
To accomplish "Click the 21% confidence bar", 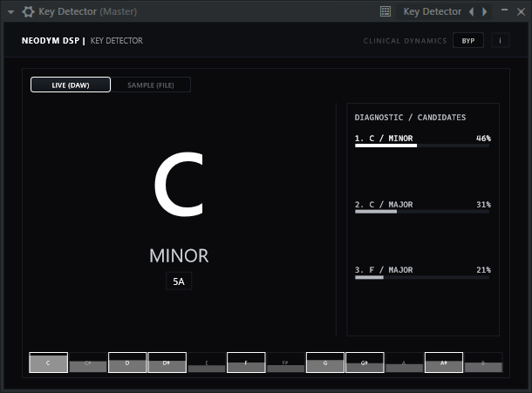I will 422,277.
